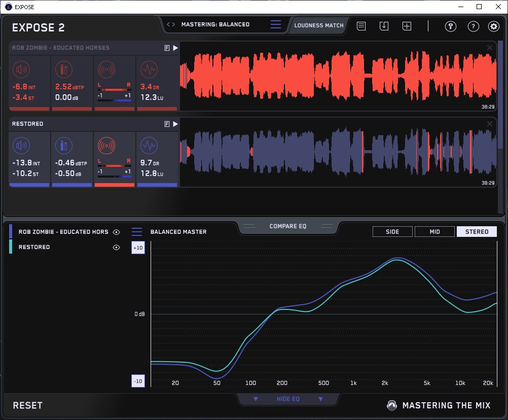Click the Reset button
Screen dimensions: 508x420
(x=28, y=405)
